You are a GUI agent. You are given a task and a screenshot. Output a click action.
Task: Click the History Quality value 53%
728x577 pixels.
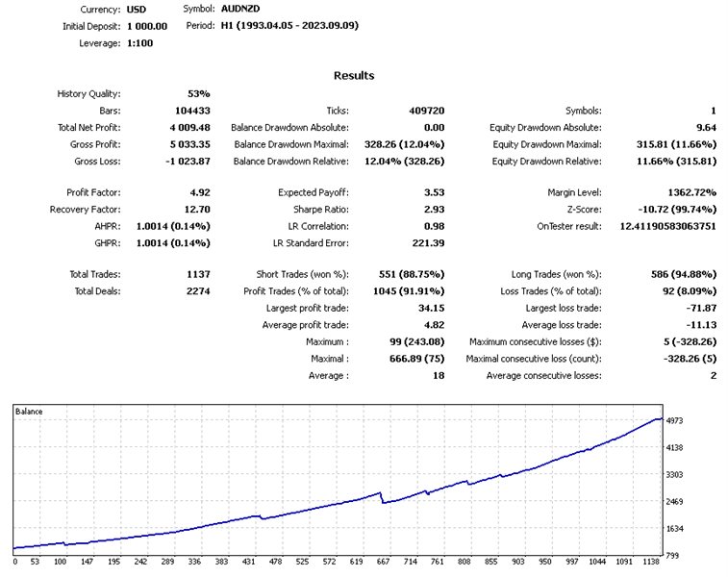tap(199, 94)
